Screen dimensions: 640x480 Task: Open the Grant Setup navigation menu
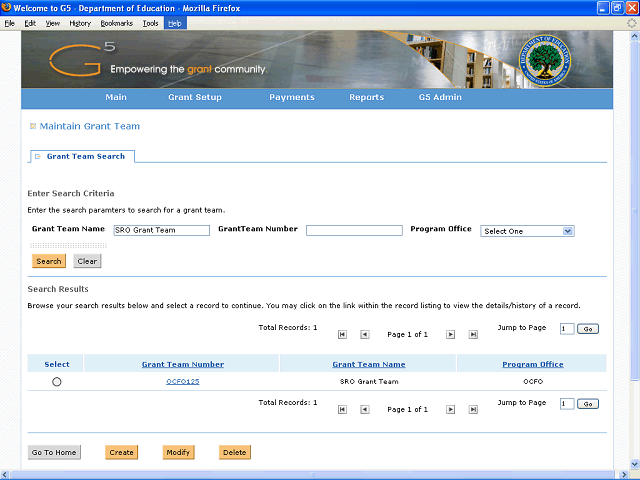195,97
